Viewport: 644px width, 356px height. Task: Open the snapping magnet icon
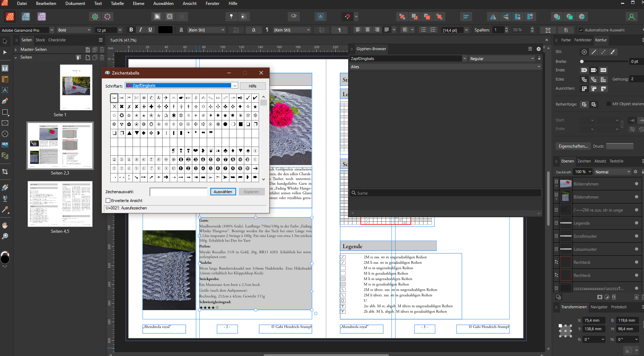pos(347,17)
